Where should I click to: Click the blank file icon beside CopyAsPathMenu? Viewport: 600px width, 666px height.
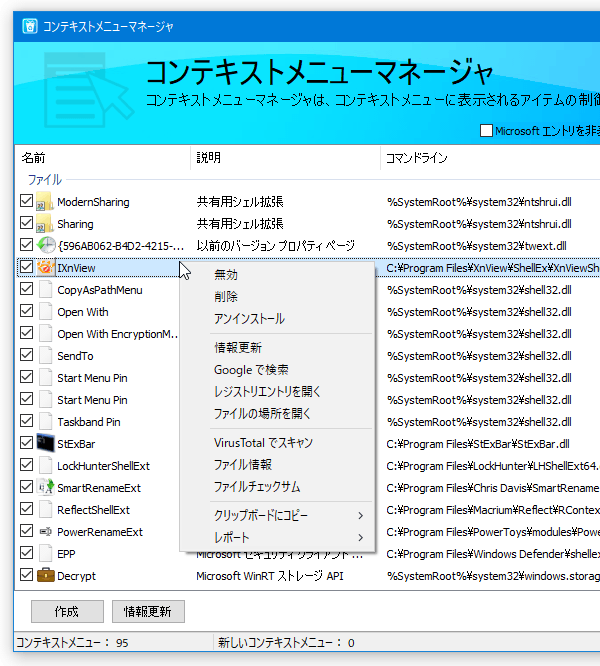[x=45, y=290]
